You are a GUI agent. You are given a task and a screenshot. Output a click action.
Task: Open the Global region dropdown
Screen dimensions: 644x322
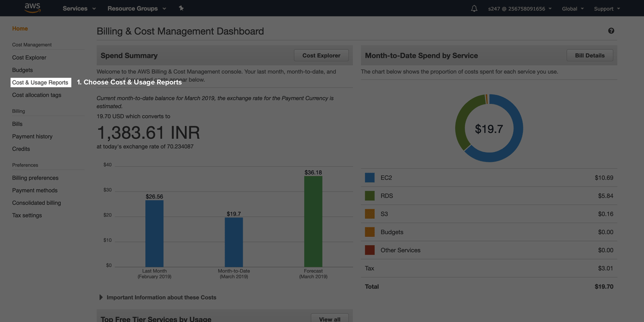pos(572,8)
